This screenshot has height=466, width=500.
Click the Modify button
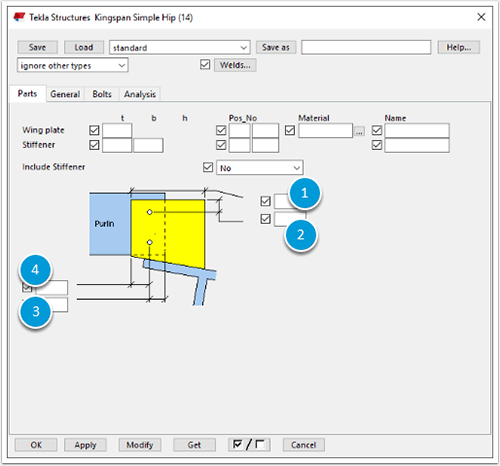(140, 445)
